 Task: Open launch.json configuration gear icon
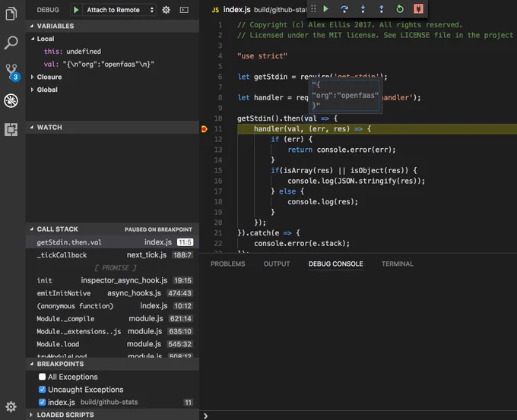click(x=167, y=10)
